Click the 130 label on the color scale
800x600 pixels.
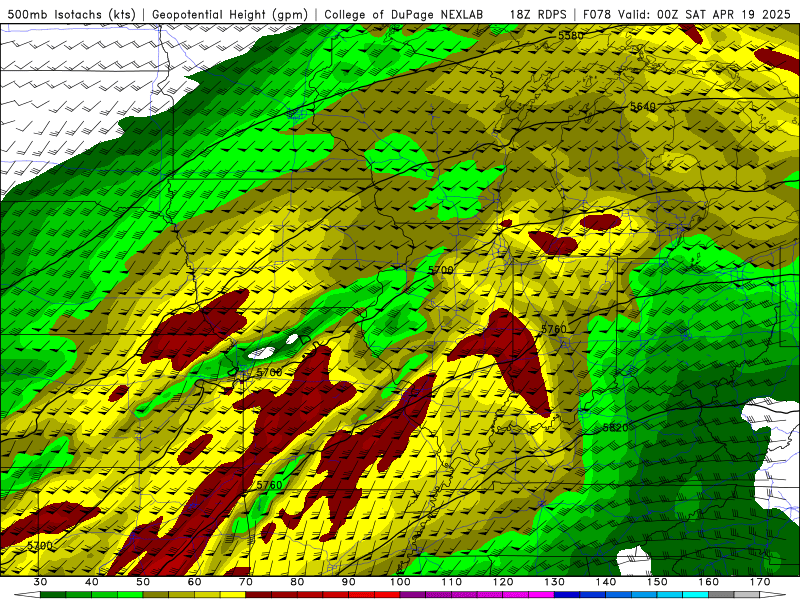point(554,582)
